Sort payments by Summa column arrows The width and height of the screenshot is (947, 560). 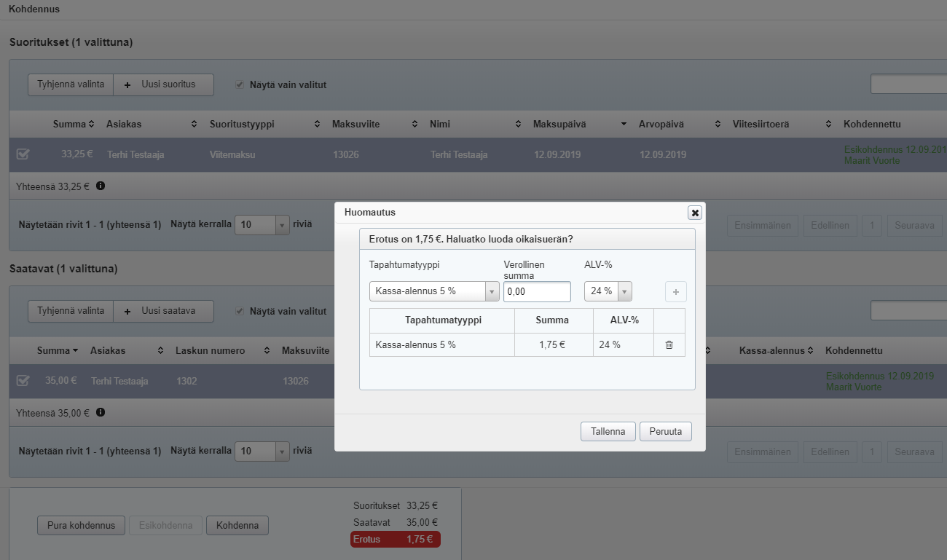(91, 125)
